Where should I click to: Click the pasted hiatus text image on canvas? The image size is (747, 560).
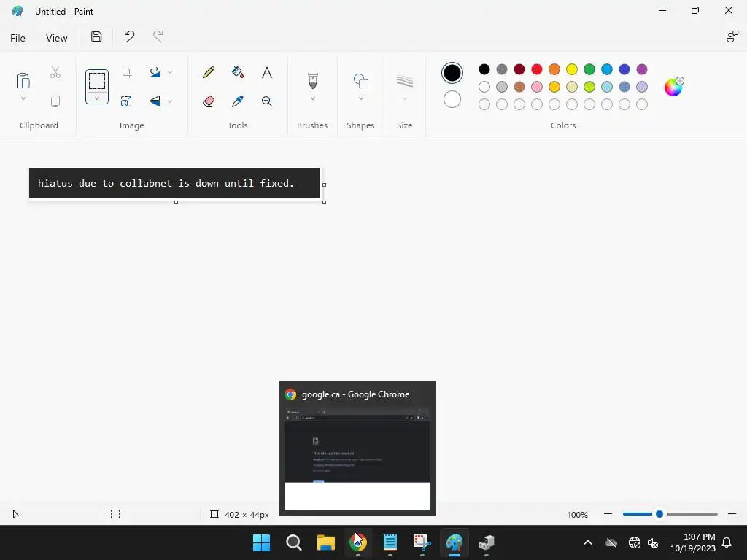coord(174,183)
